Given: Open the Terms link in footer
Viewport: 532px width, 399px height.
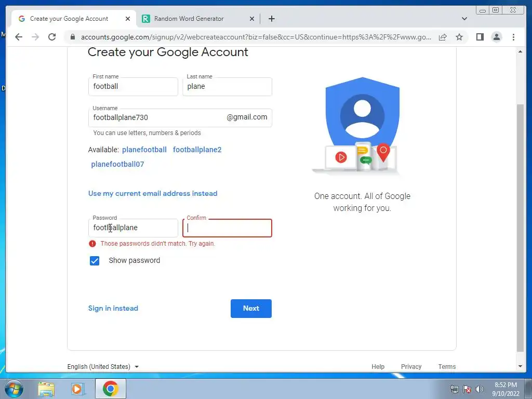Looking at the screenshot, I should pyautogui.click(x=447, y=366).
